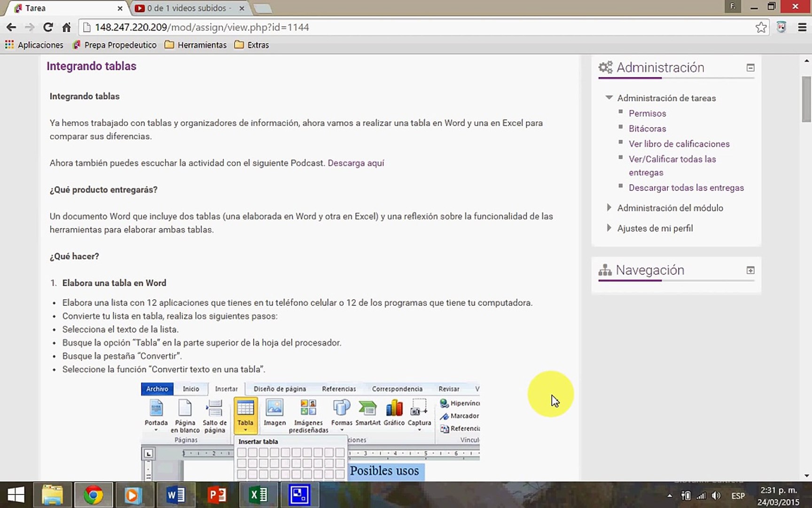Open a new browser tab
Screen dimensions: 812x508
coord(262,8)
